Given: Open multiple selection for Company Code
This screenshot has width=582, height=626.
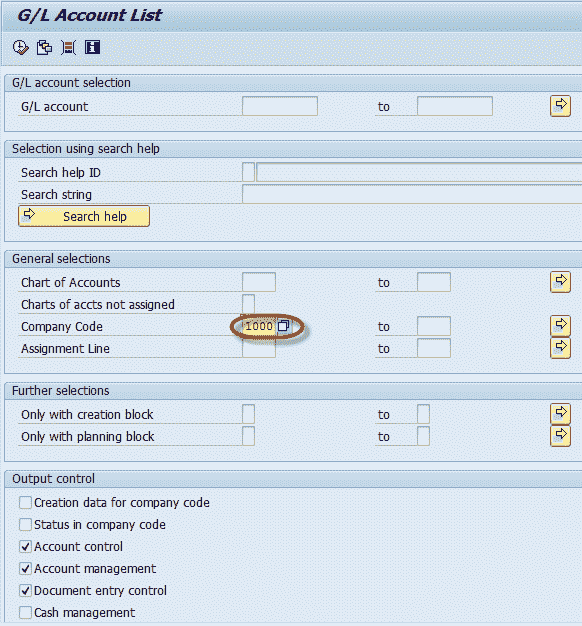Looking at the screenshot, I should click(x=560, y=326).
